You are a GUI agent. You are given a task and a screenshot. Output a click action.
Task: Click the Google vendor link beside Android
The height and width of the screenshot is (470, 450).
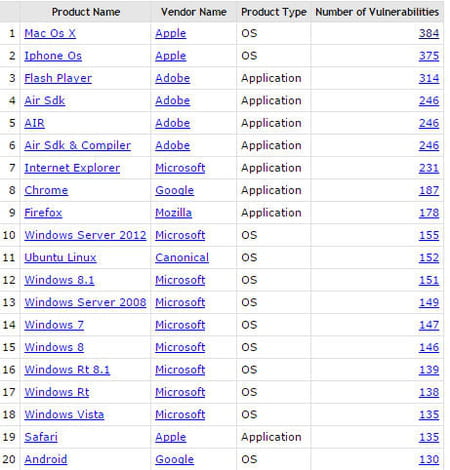[x=175, y=459]
